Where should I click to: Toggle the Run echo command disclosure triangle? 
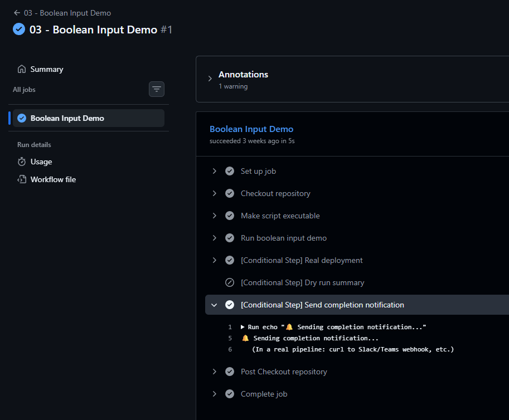(243, 327)
